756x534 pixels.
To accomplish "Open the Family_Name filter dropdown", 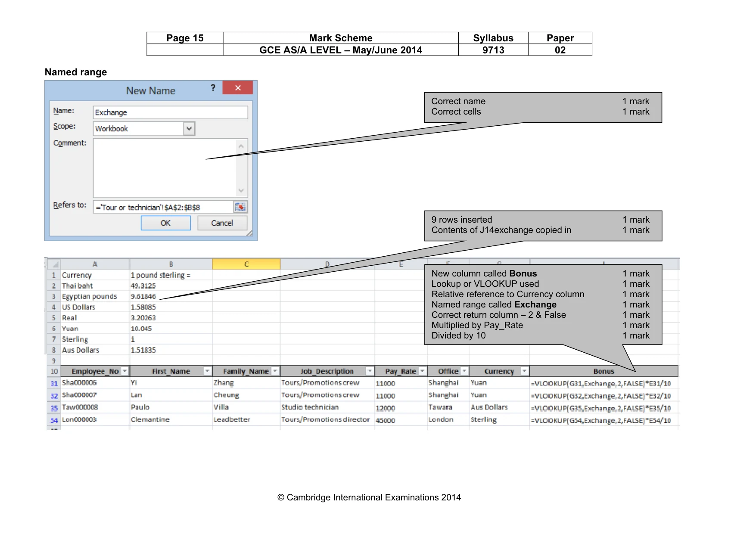I will click(275, 371).
